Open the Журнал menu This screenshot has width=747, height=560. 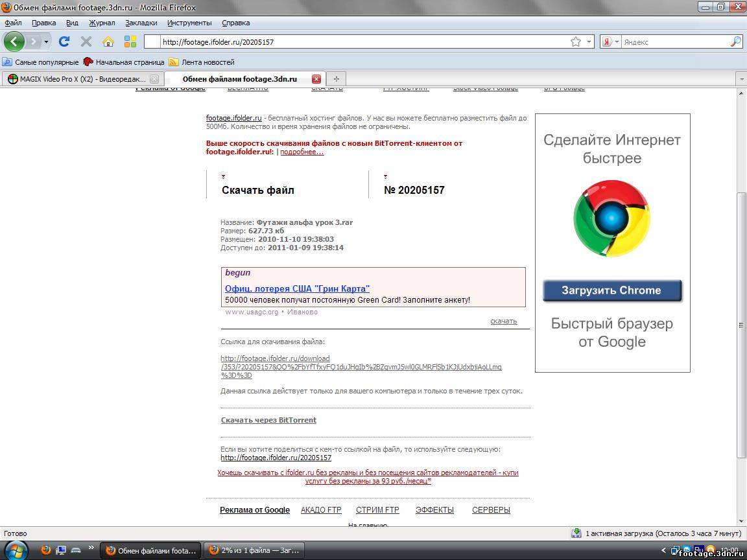102,23
